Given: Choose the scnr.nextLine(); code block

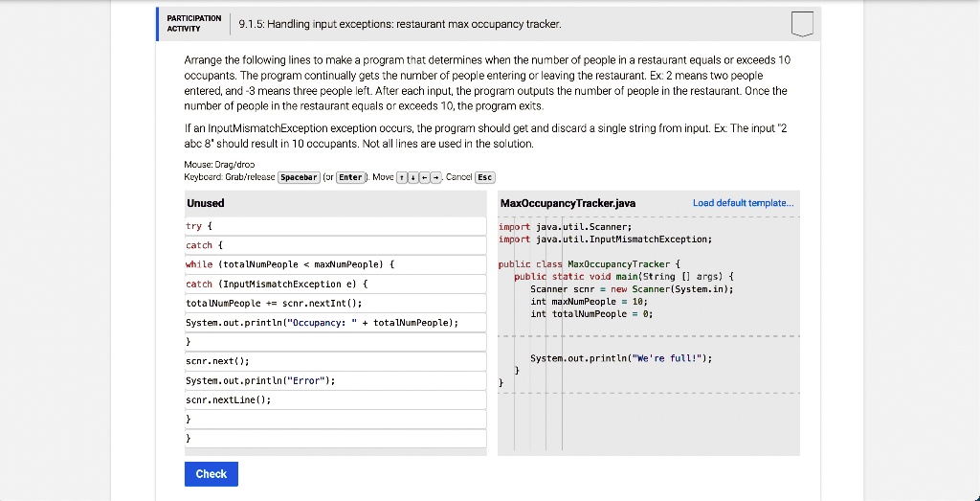Looking at the screenshot, I should [x=335, y=400].
